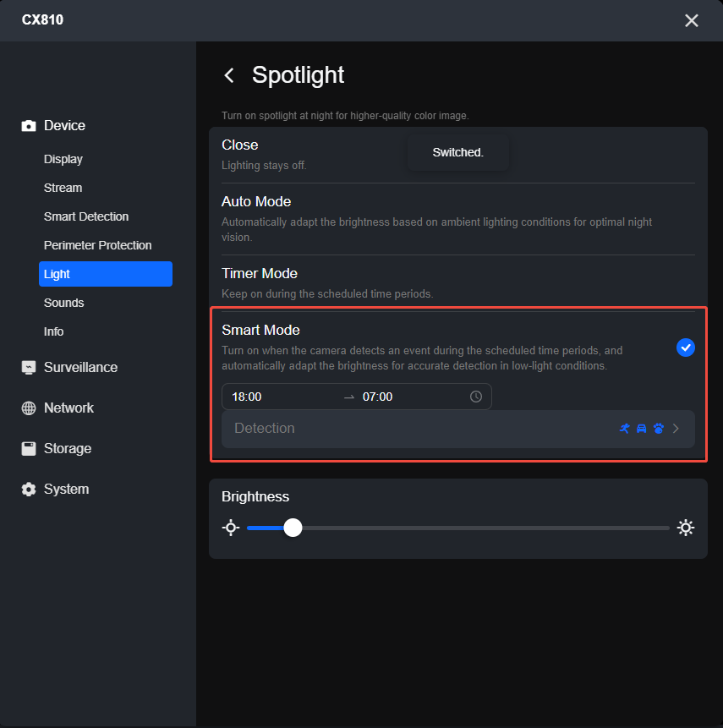
Task: Click the low brightness sun icon
Action: point(231,528)
